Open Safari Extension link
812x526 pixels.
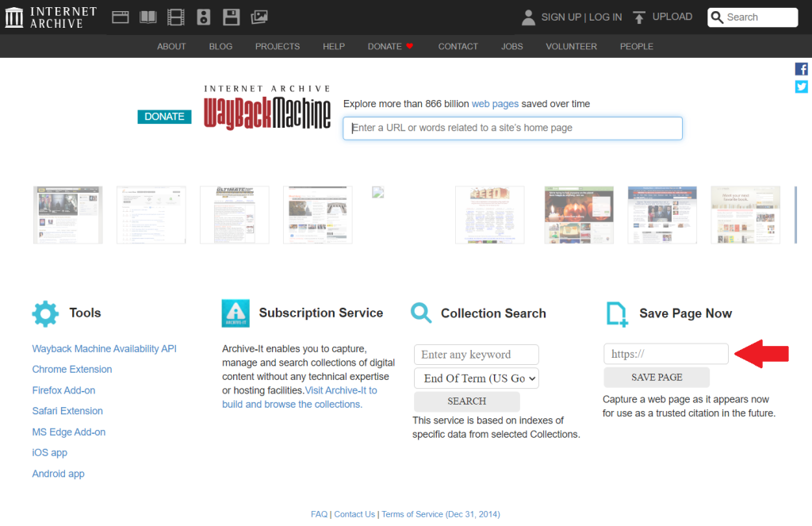pyautogui.click(x=67, y=411)
